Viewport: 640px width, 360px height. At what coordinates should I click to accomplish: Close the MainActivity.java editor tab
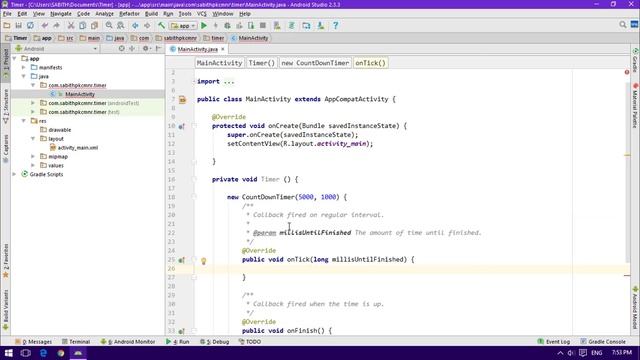(x=223, y=49)
